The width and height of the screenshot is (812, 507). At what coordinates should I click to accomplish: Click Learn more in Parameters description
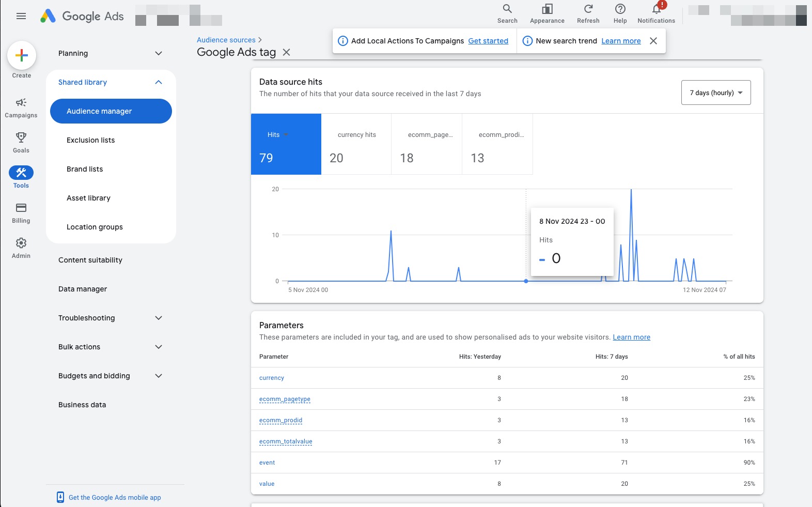tap(632, 337)
